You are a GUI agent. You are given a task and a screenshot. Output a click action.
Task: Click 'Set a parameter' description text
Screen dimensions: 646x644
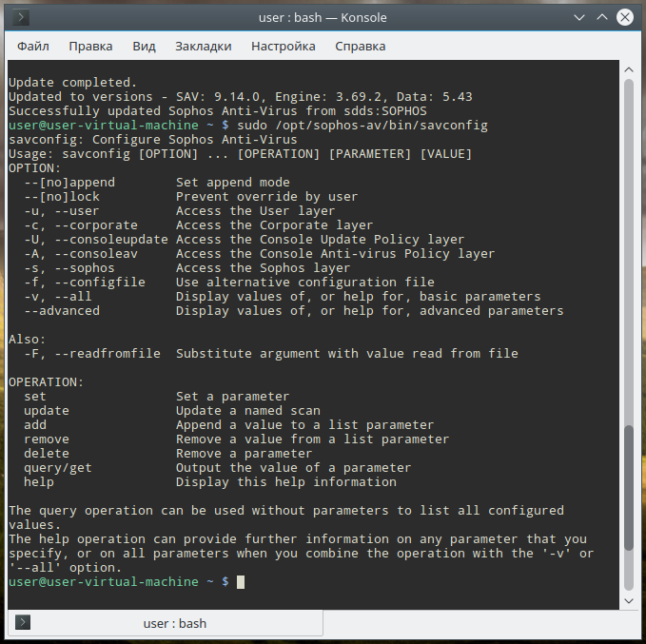tap(233, 397)
